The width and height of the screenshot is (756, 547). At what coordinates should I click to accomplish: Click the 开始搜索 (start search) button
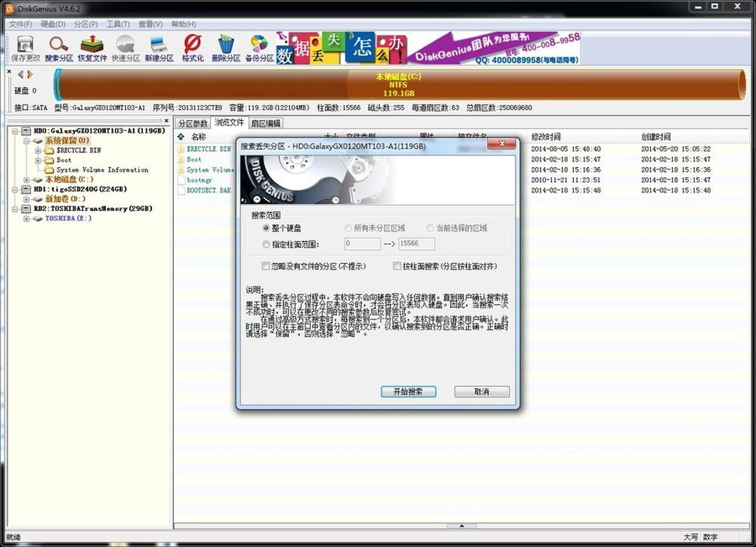click(408, 392)
